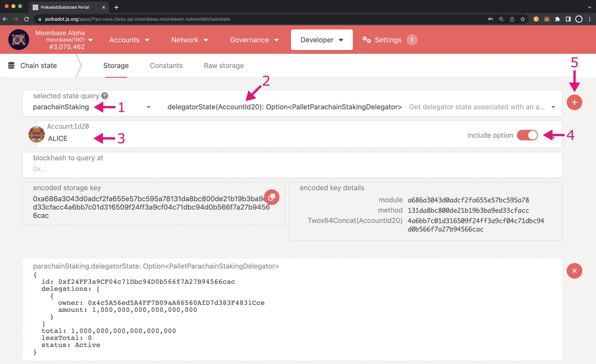This screenshot has width=596, height=364.
Task: Click the dismiss query result button
Action: (575, 271)
